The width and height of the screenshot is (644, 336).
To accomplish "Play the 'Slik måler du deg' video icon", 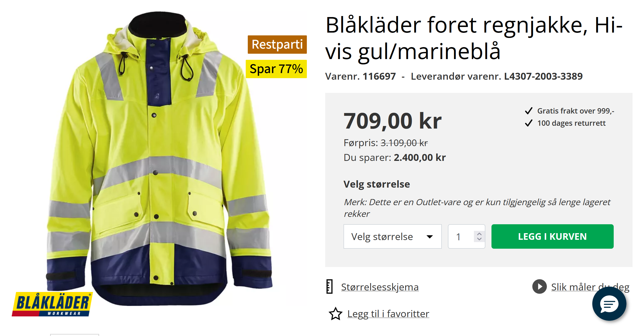I will pos(539,287).
